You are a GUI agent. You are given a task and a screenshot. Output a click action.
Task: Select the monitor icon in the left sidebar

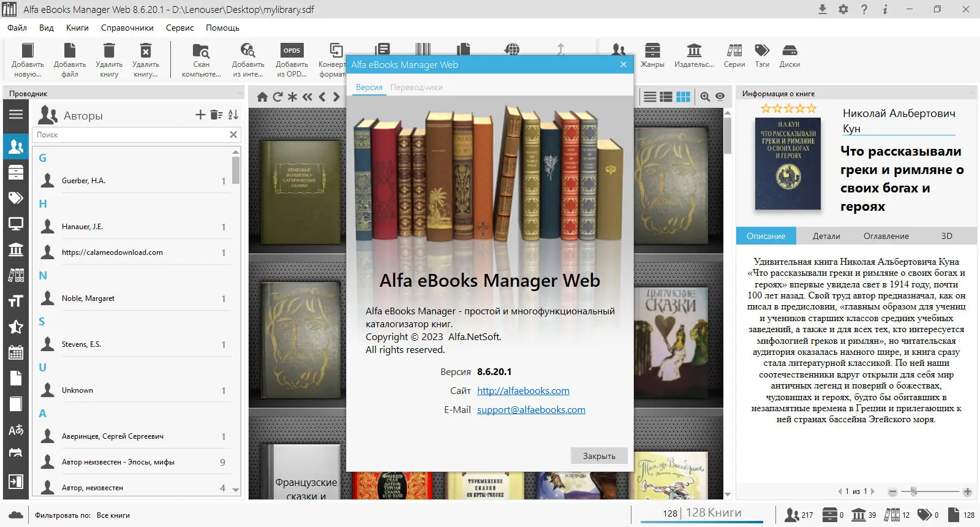pyautogui.click(x=16, y=224)
